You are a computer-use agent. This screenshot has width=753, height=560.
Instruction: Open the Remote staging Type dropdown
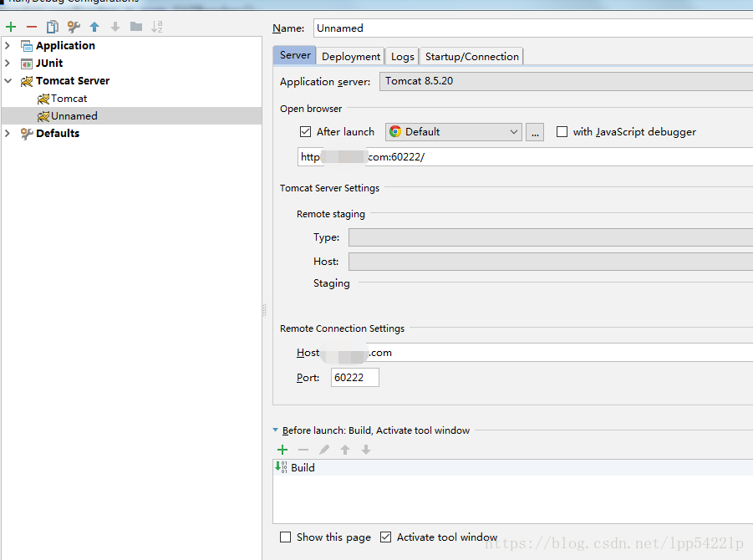point(551,237)
